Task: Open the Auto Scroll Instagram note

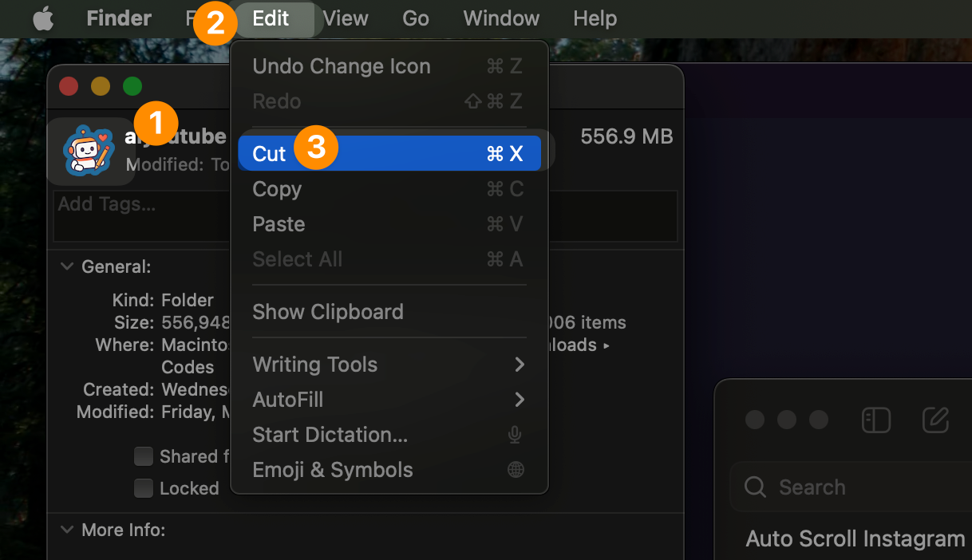Action: [854, 538]
